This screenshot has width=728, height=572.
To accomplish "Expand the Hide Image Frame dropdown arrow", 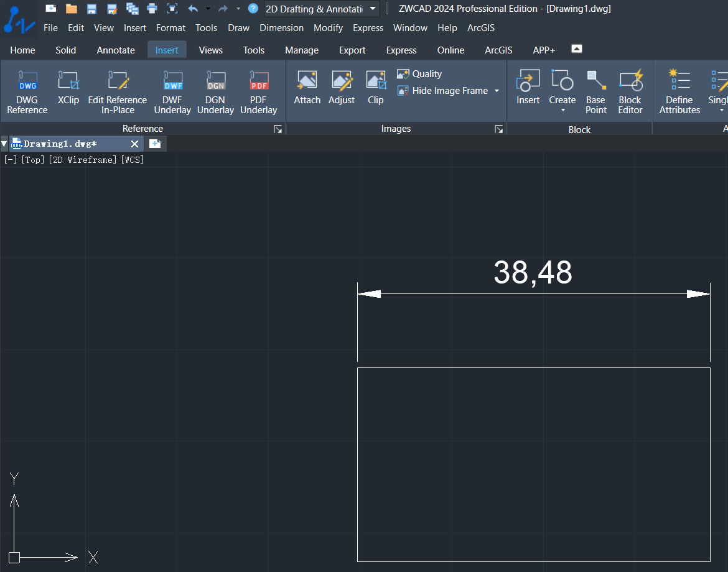I will (x=497, y=90).
